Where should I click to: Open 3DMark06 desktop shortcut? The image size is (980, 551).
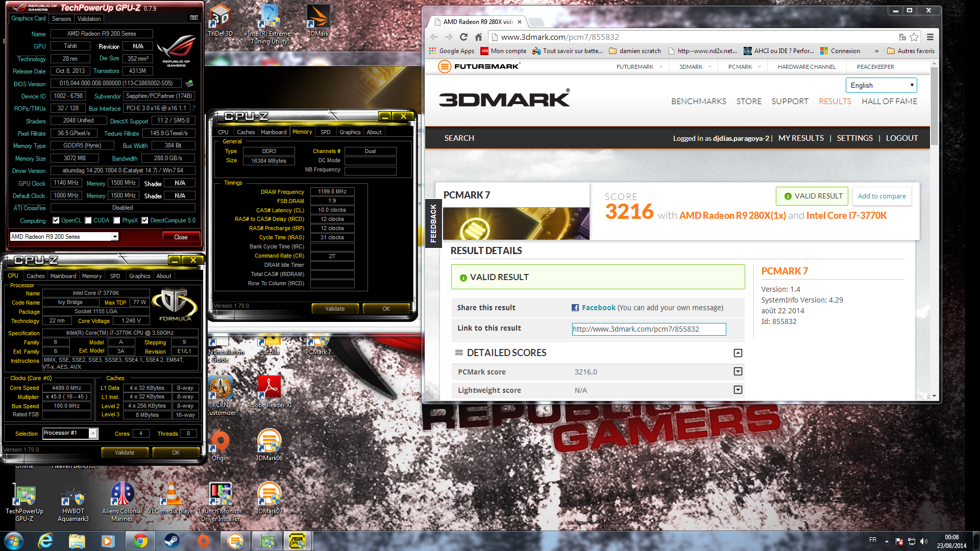point(269,445)
